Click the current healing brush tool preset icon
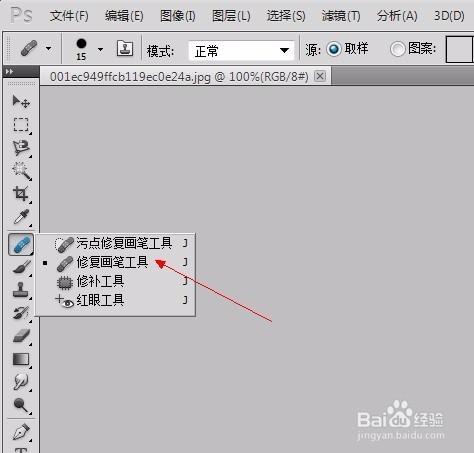474x453 pixels. point(29,49)
